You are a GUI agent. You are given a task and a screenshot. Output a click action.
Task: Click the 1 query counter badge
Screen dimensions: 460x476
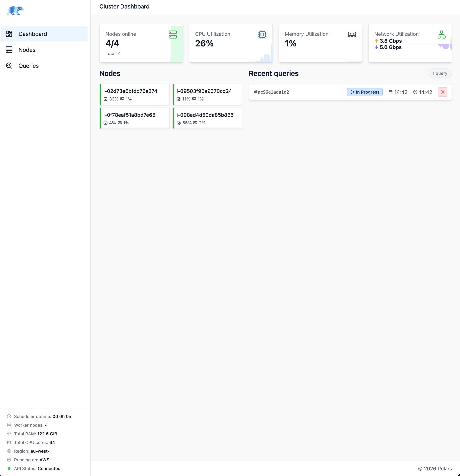[x=440, y=73]
